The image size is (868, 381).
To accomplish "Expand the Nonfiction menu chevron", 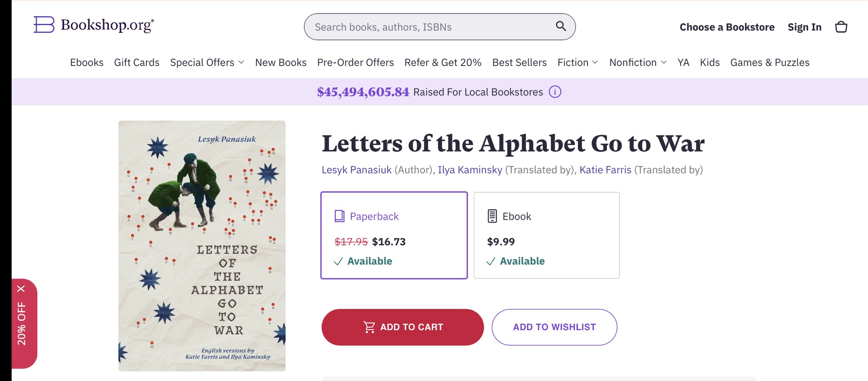I will tap(664, 62).
